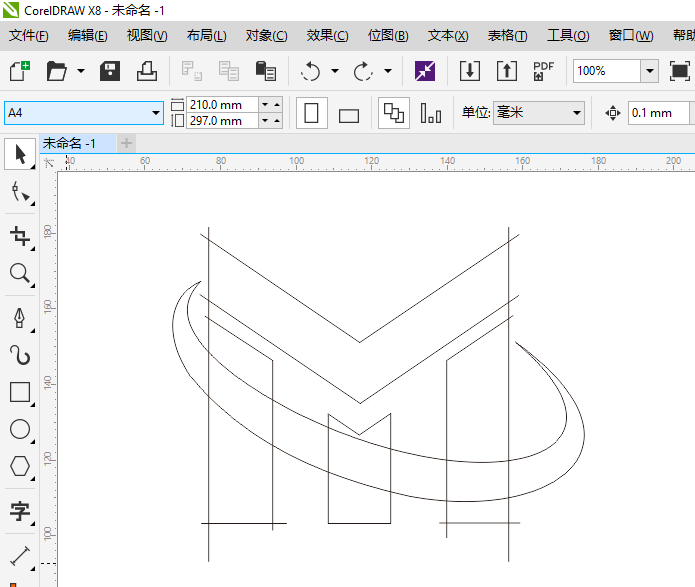Image resolution: width=695 pixels, height=587 pixels.
Task: Apply layout to all pages
Action: point(394,113)
